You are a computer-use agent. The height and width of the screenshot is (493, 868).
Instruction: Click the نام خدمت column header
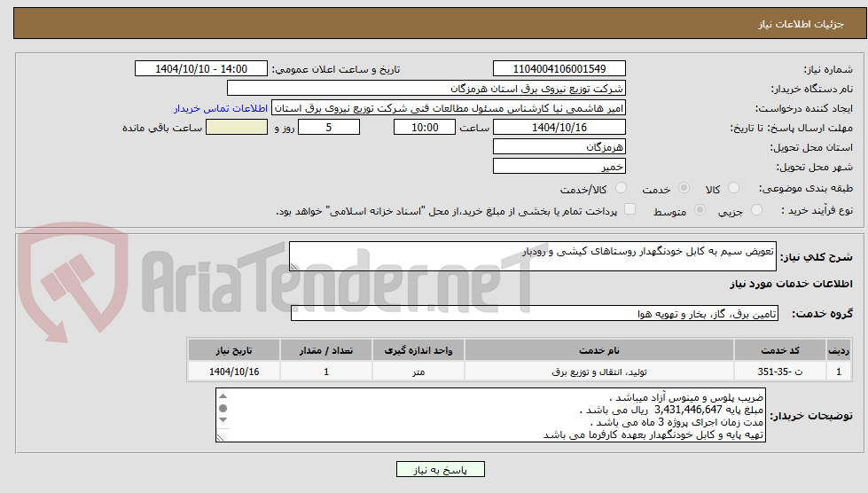tap(599, 350)
